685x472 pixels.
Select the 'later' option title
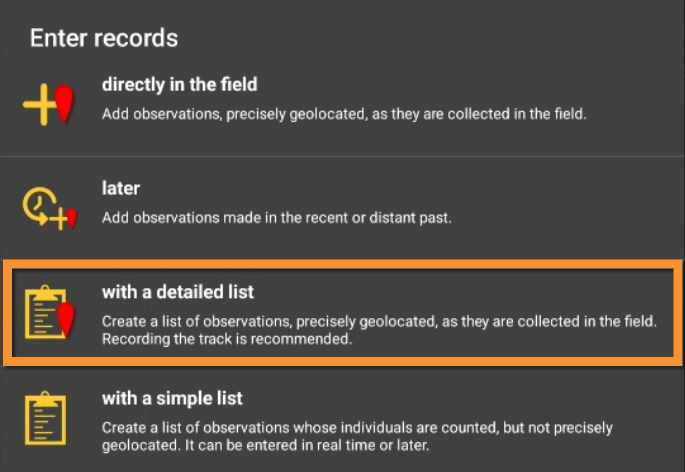[121, 188]
